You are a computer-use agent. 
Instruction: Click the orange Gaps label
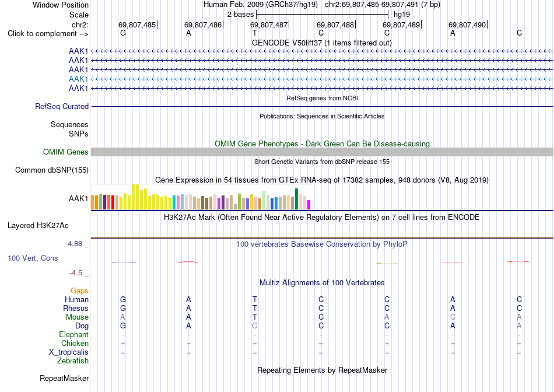(x=79, y=290)
